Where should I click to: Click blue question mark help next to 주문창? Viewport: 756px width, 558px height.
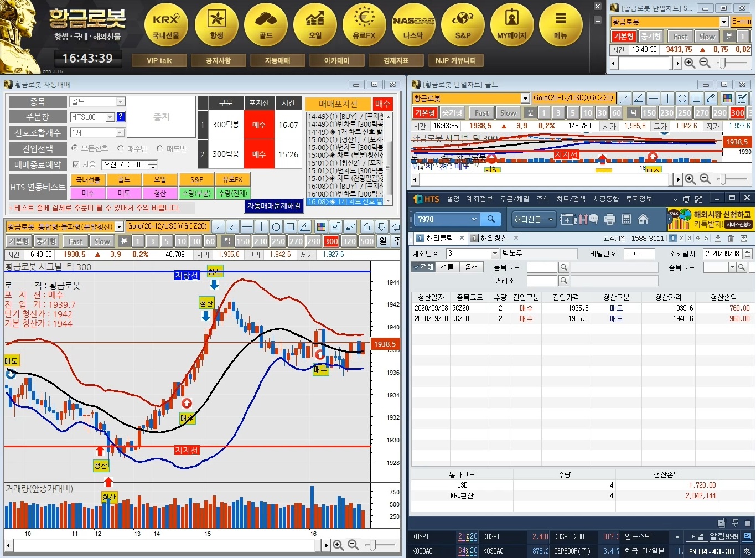pyautogui.click(x=121, y=117)
